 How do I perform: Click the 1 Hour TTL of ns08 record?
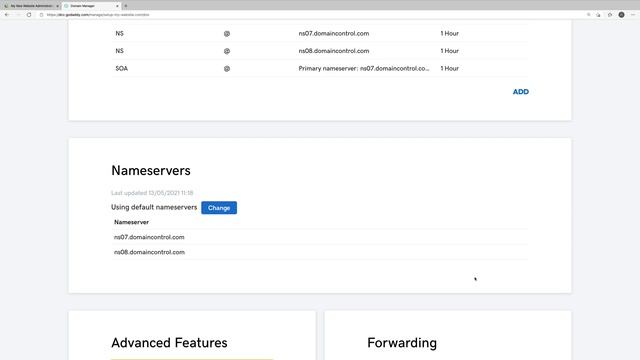click(x=449, y=51)
